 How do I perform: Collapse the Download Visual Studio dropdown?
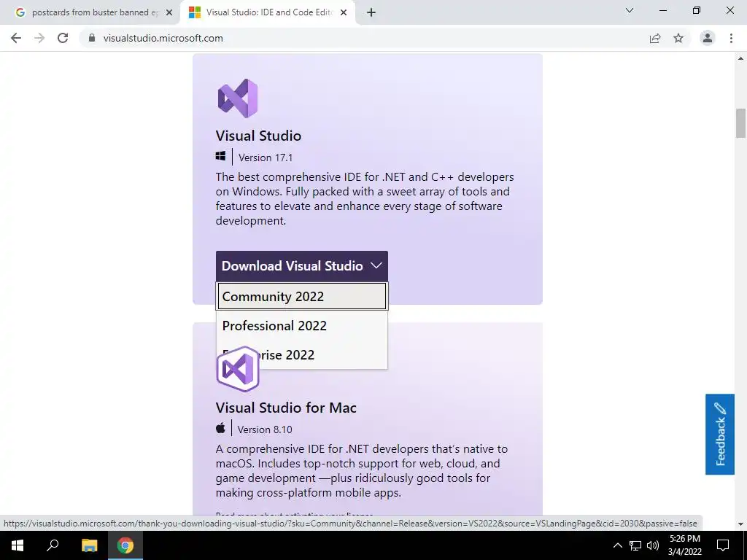tap(301, 265)
